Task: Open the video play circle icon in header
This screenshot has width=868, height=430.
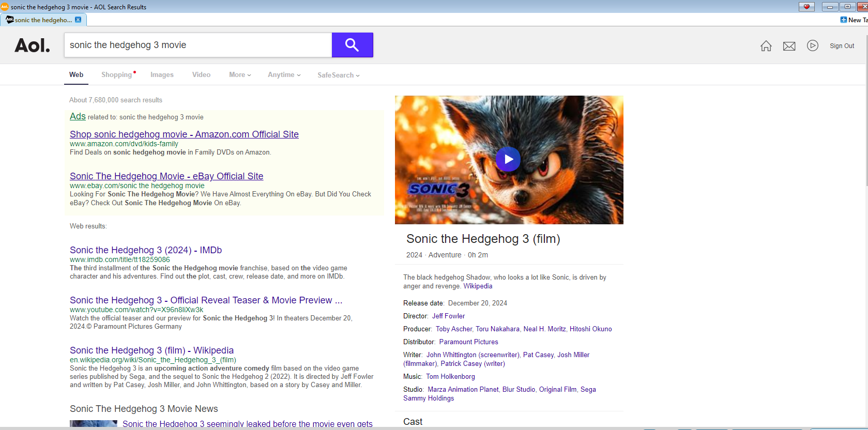Action: pyautogui.click(x=813, y=45)
